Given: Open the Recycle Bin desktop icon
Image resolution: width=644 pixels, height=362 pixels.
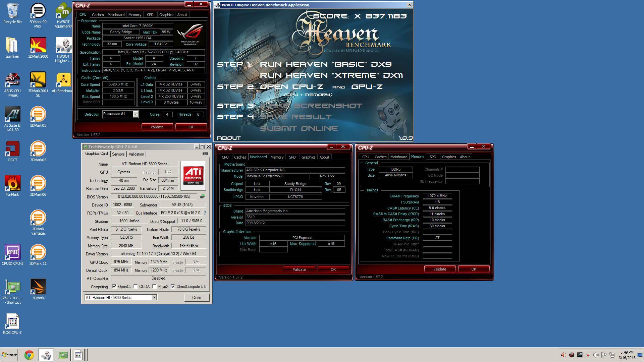Looking at the screenshot, I should [12, 13].
